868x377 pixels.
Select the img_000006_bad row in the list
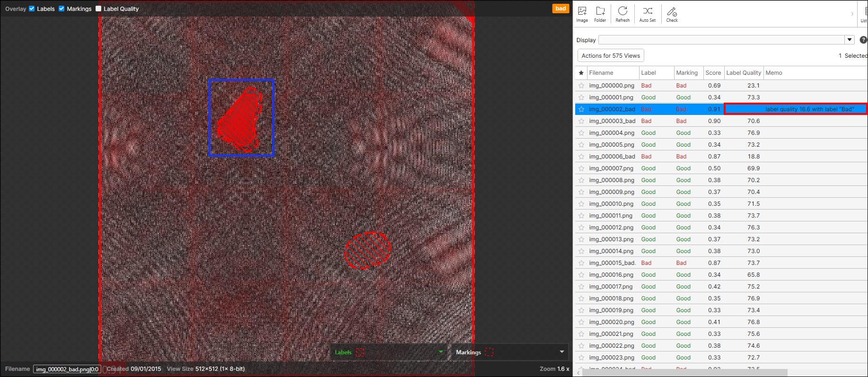[612, 157]
